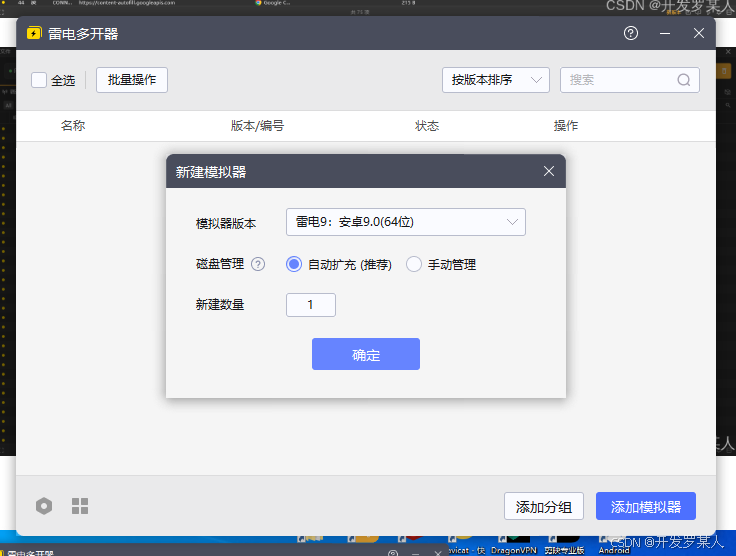This screenshot has width=736, height=556.
Task: Focus the 搜索 search field
Action: point(630,80)
